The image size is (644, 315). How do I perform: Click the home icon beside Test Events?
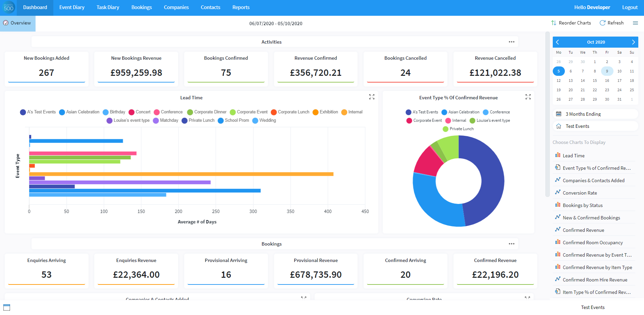pos(559,126)
